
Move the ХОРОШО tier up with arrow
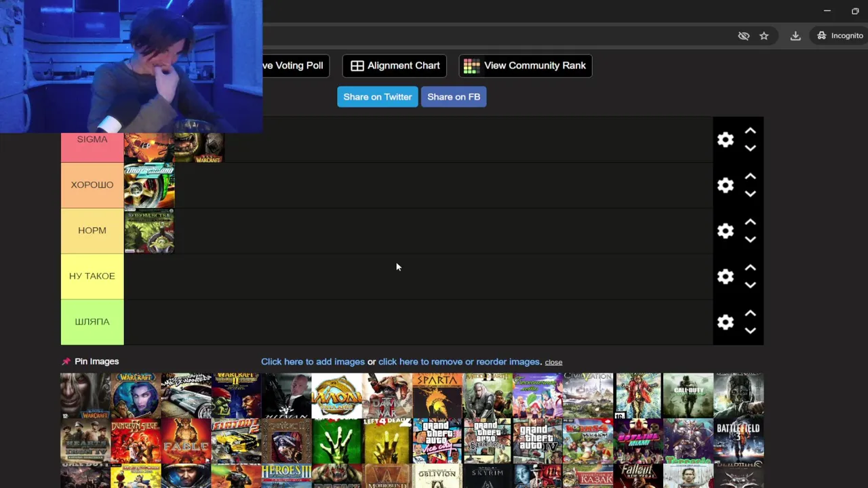coord(750,176)
